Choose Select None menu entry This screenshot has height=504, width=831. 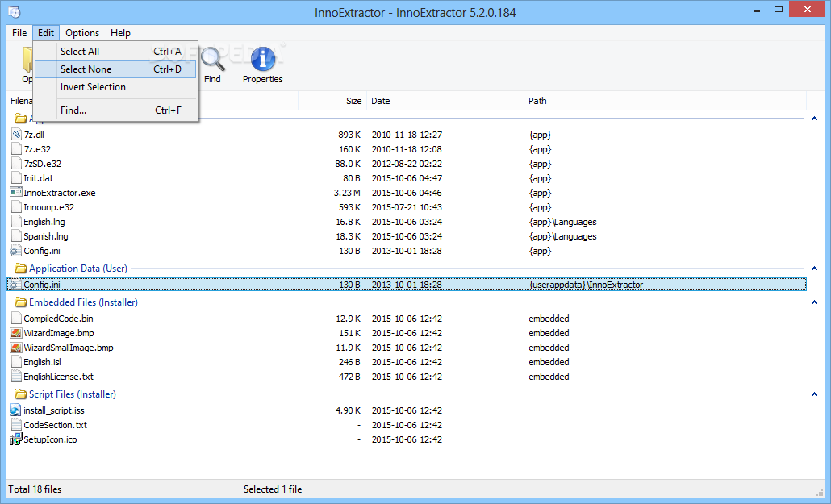(x=116, y=69)
